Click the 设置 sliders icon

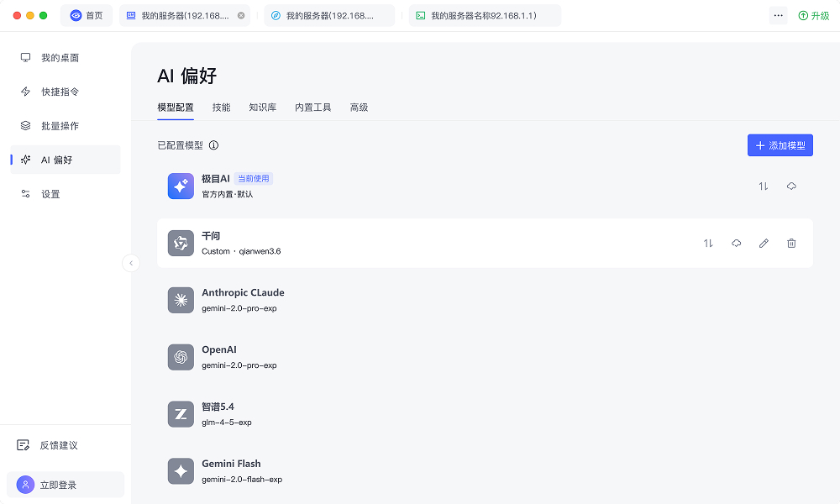[25, 194]
